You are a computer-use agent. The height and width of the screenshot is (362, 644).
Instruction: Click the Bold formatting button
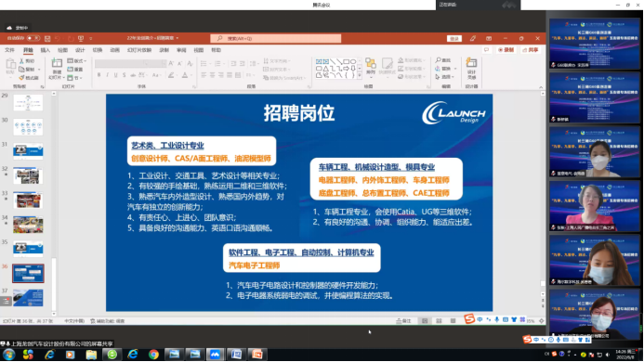coord(99,75)
